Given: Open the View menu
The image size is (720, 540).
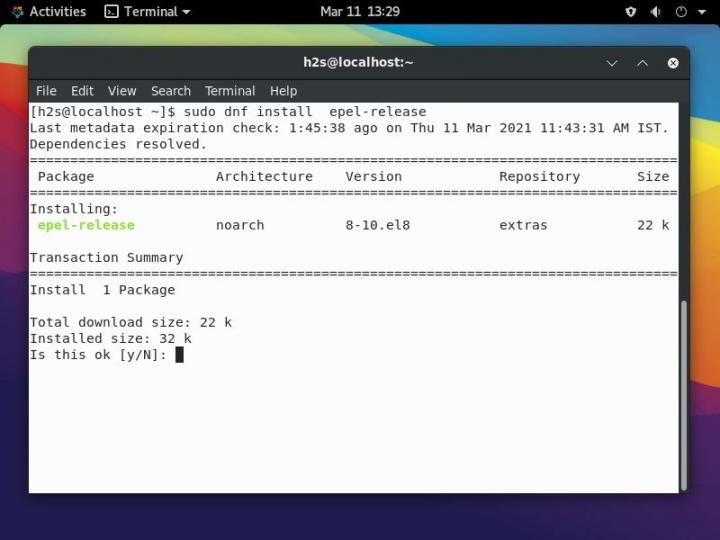Looking at the screenshot, I should 122,91.
